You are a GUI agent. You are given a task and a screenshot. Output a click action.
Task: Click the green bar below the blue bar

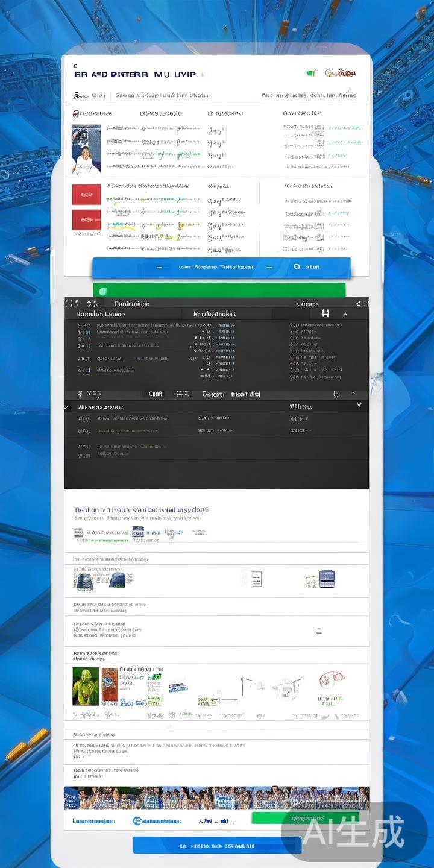[x=219, y=291]
